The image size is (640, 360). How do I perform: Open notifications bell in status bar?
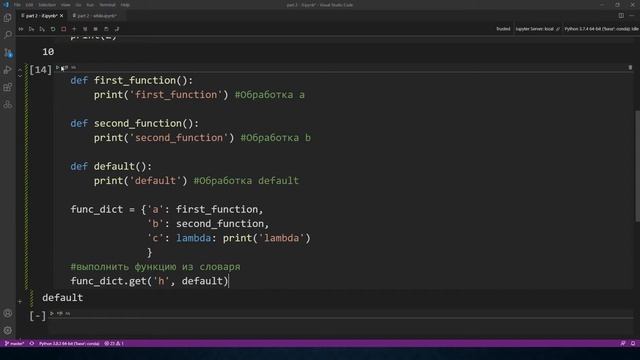633,344
